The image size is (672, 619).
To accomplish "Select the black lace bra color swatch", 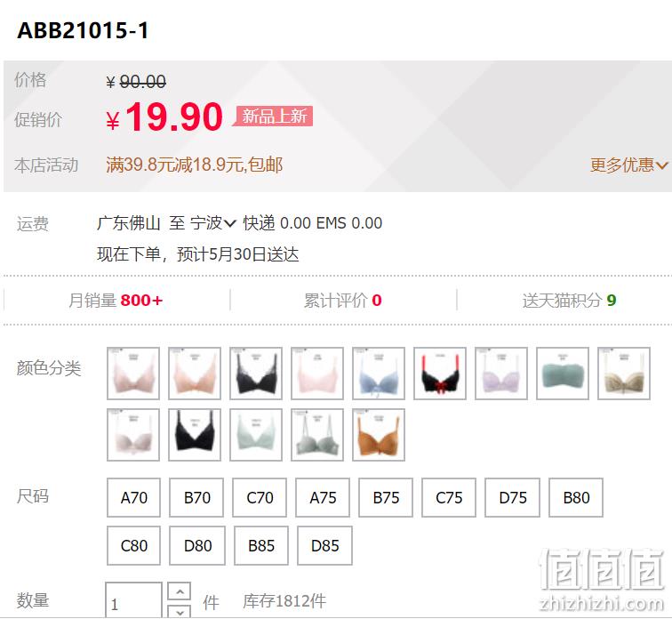I will click(x=256, y=374).
